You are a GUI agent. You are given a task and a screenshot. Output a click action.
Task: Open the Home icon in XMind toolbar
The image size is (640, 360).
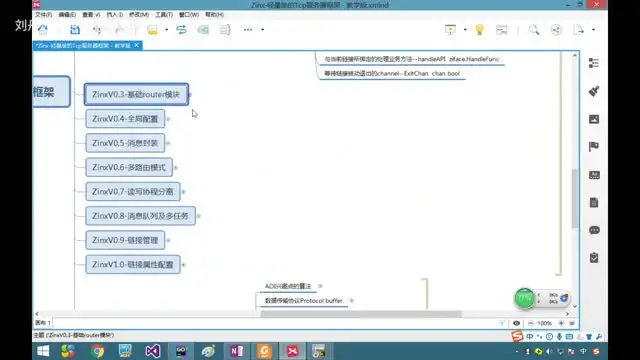pos(42,30)
